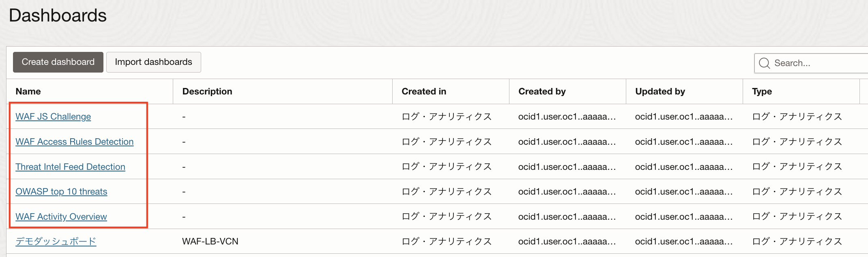Click the Created in column header
Screen dimensions: 868x257
pyautogui.click(x=423, y=92)
